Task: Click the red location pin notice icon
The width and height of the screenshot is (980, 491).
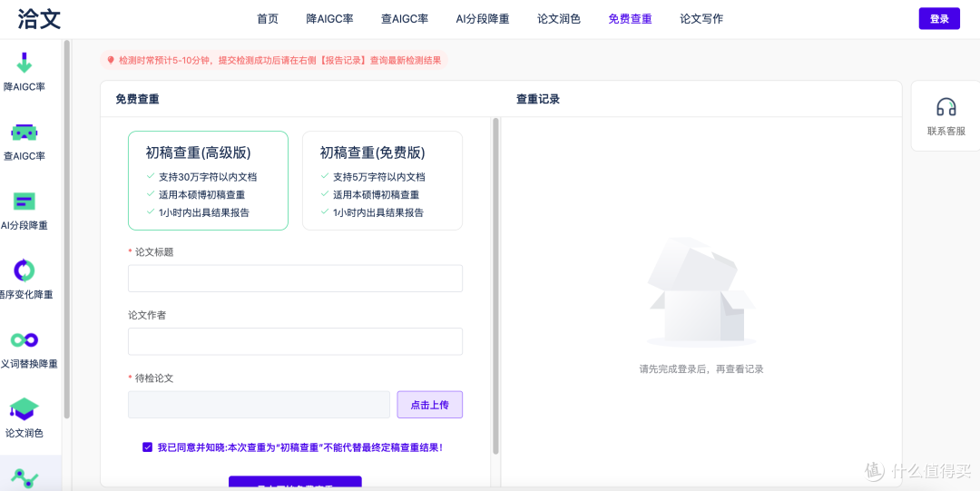Action: [111, 61]
